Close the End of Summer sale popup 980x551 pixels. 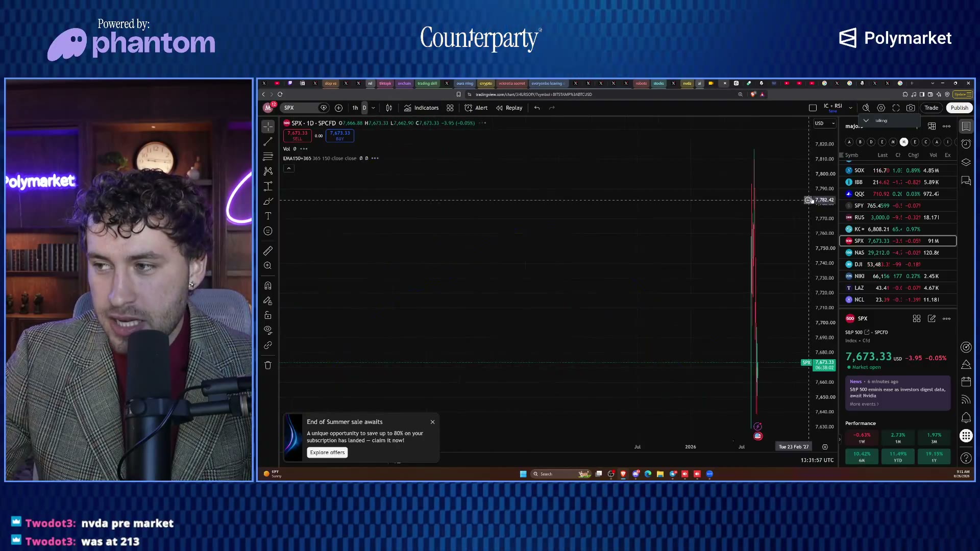432,422
